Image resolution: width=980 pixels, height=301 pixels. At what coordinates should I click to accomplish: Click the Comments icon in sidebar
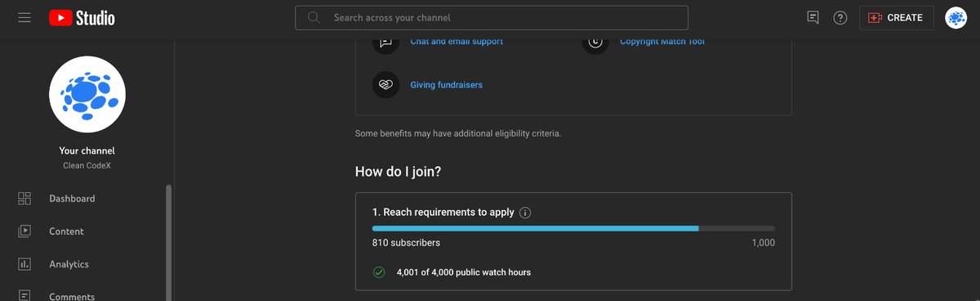(x=24, y=295)
